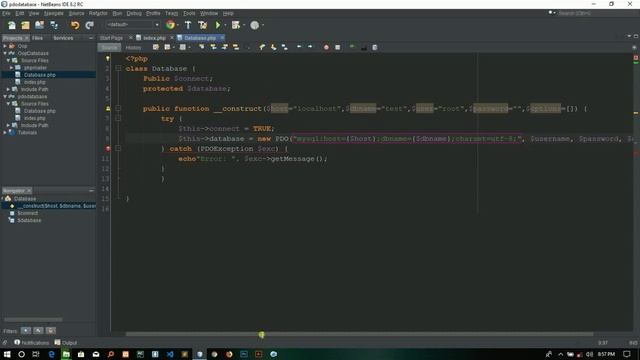Screen dimensions: 640x360
Task: Open the browser selection dropdown arrow
Action: click(178, 25)
